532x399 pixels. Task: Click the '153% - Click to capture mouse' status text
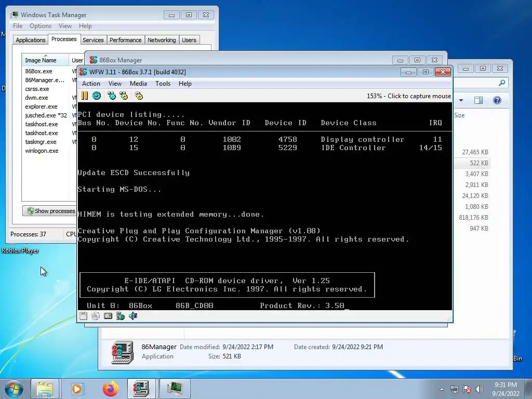click(x=409, y=96)
